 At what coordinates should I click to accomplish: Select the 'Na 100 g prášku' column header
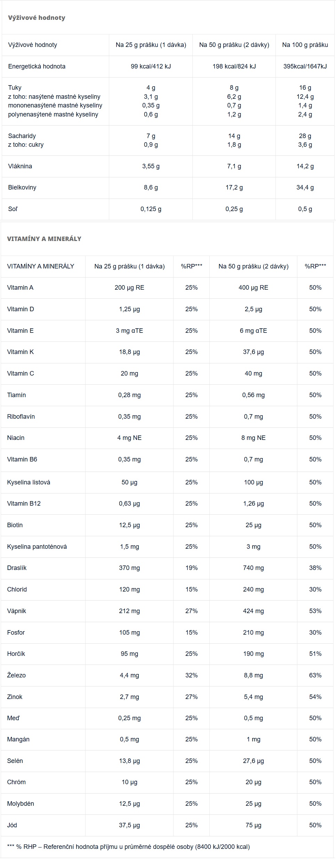coord(305,45)
